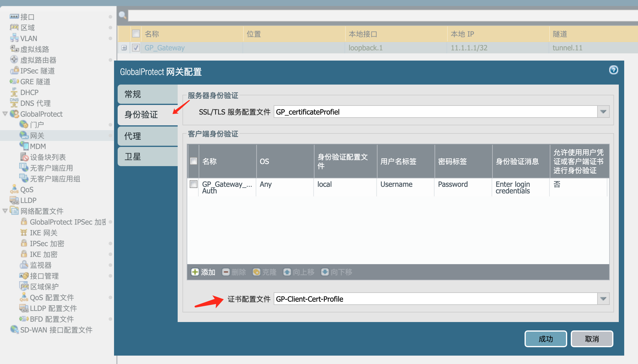Click the 接口管理 icon

click(24, 276)
